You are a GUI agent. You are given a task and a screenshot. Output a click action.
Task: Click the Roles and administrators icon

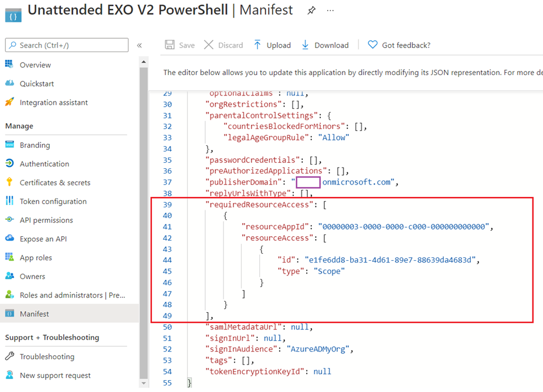[9, 294]
